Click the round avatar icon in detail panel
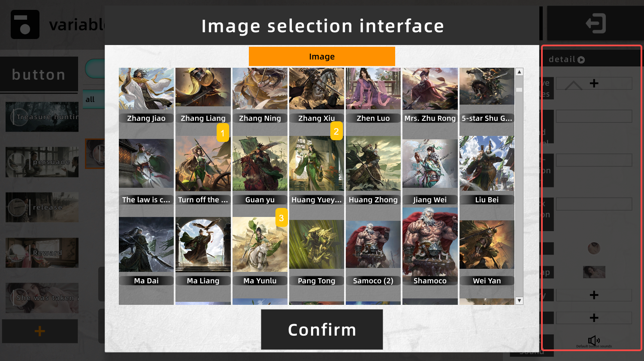644x361 pixels. pyautogui.click(x=594, y=248)
